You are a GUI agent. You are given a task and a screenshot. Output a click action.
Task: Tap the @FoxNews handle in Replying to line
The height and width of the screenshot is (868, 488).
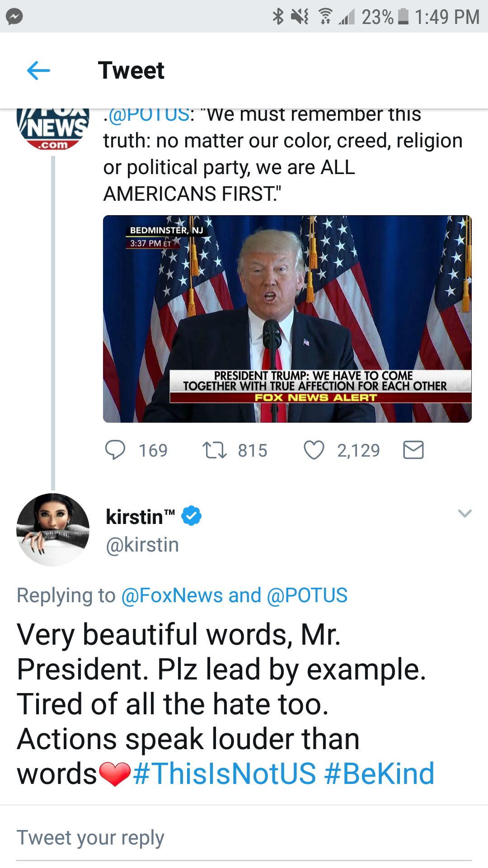coord(172,595)
